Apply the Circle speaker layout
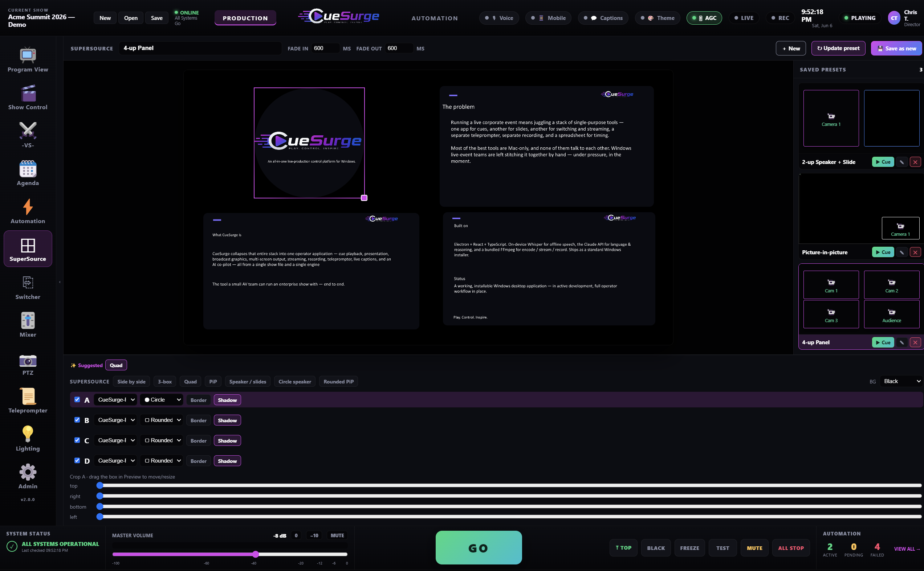The image size is (924, 571). tap(294, 382)
